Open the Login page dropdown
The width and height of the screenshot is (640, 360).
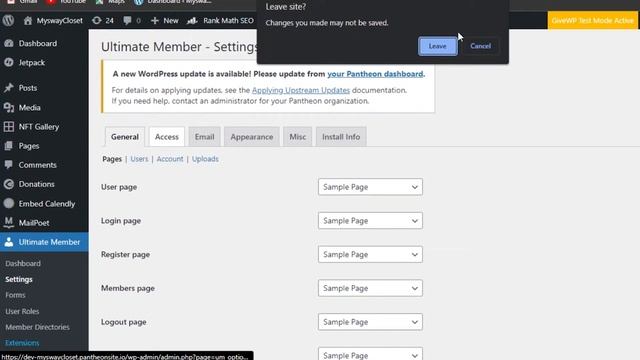tap(370, 221)
